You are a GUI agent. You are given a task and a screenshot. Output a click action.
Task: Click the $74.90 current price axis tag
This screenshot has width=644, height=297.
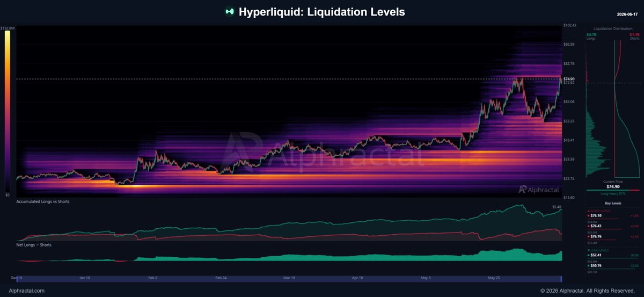tap(569, 79)
